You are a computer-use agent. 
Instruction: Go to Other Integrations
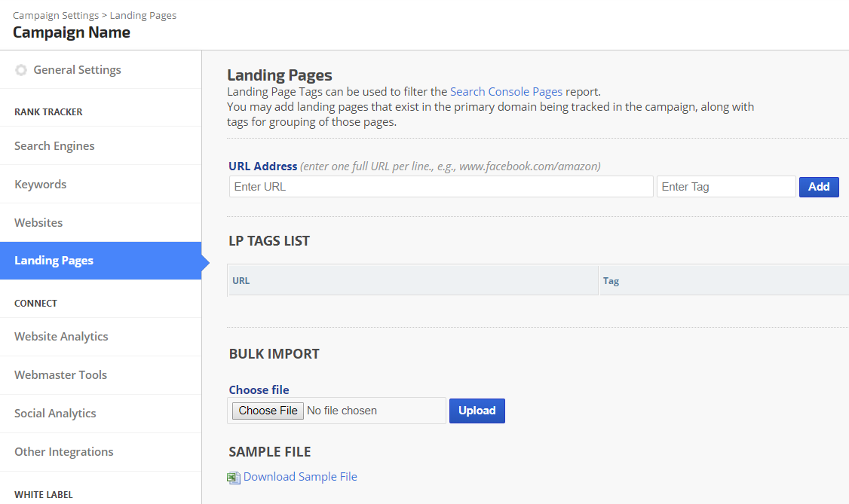pos(64,452)
